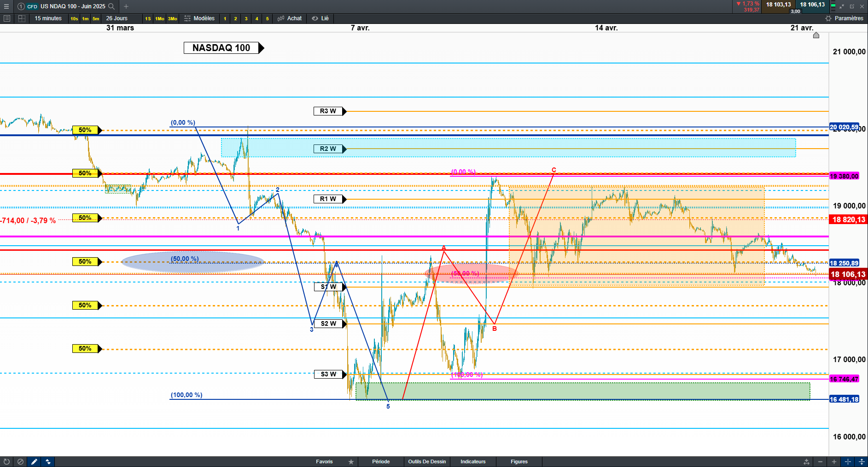Open the chart layout grid icon
Image resolution: width=868 pixels, height=467 pixels.
[22, 18]
